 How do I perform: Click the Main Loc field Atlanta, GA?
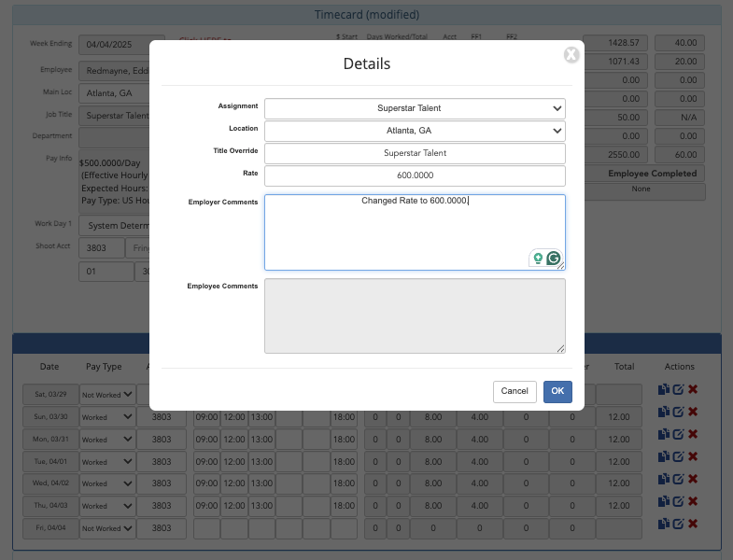(114, 93)
